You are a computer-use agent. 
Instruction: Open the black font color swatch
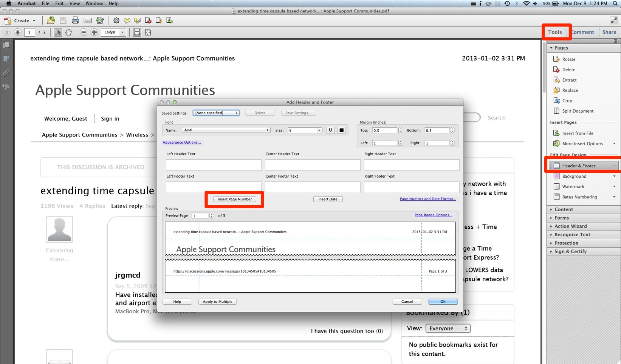point(341,130)
